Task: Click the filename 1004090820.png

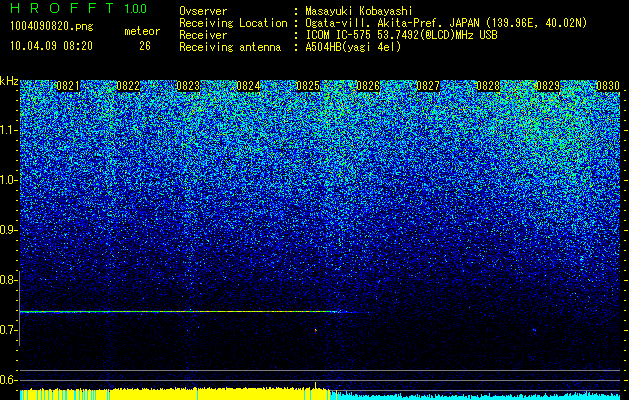Action: (52, 27)
